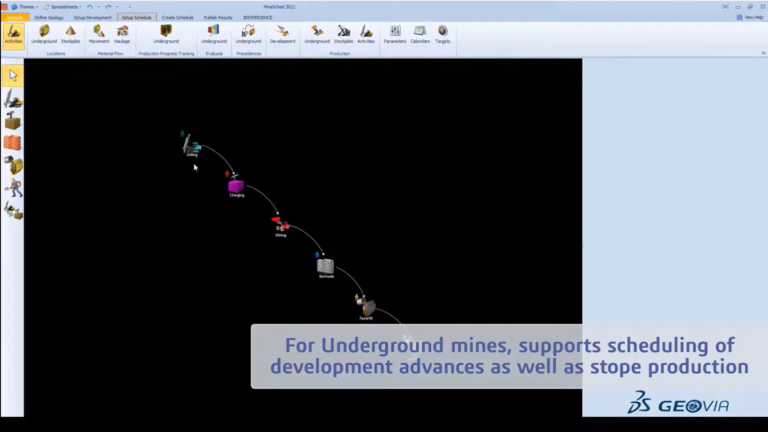Open the undo history dropdown arrow
The height and width of the screenshot is (432, 768).
tap(98, 7)
